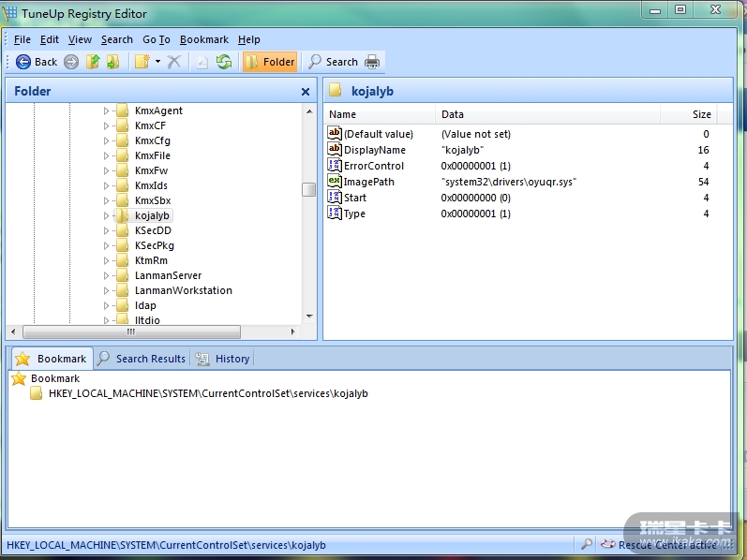Switch to the History tab
The width and height of the screenshot is (747, 560).
pos(223,359)
